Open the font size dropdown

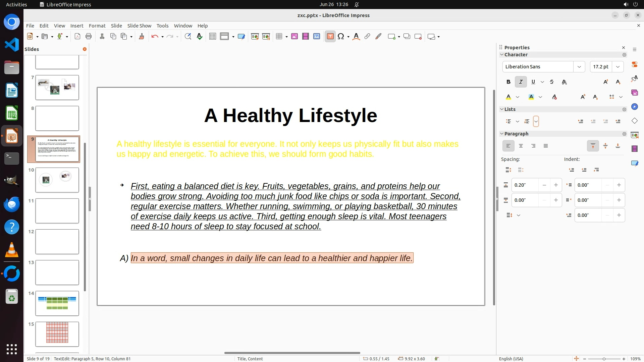click(618, 67)
